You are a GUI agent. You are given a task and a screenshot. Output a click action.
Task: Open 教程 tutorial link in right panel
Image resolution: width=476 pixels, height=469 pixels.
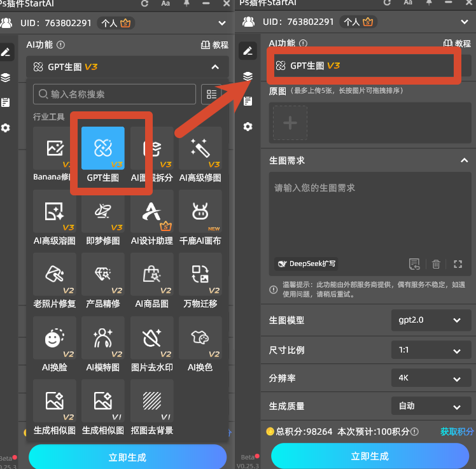(457, 43)
